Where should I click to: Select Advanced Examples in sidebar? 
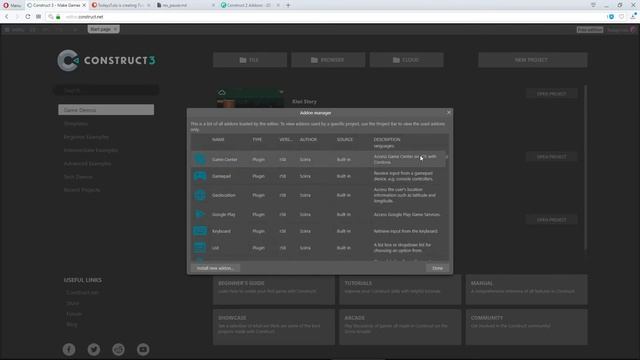pyautogui.click(x=87, y=164)
